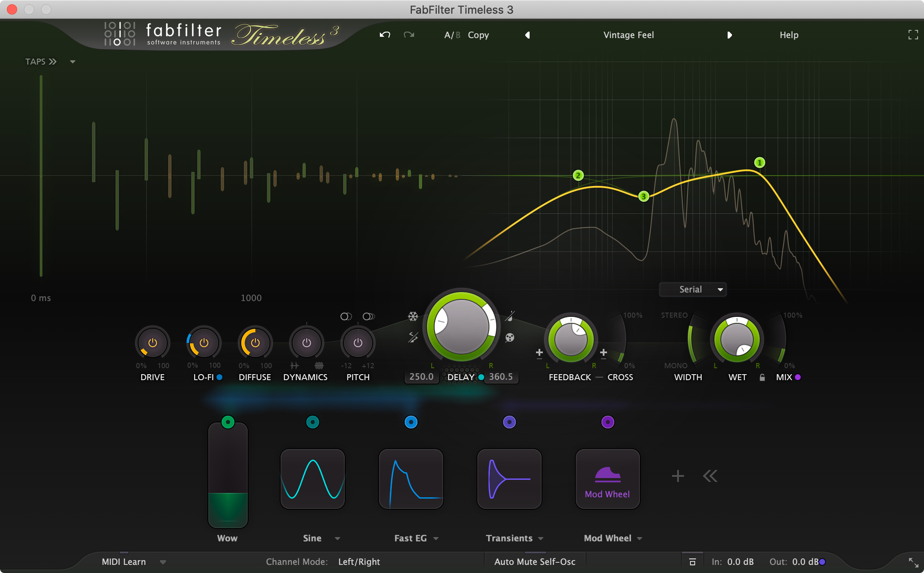
Task: Select the A/B comparison button
Action: coord(450,35)
